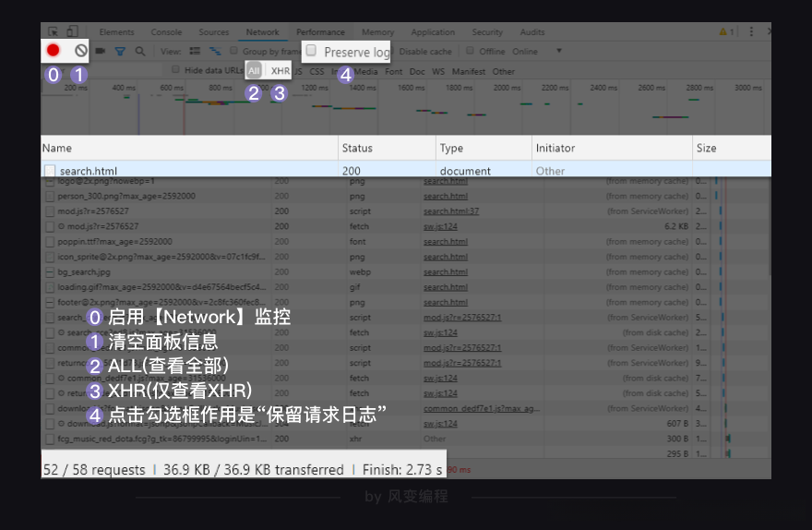Screen dimensions: 812x530
Task: Select the bg_search.jpg request row
Action: pyautogui.click(x=406, y=272)
